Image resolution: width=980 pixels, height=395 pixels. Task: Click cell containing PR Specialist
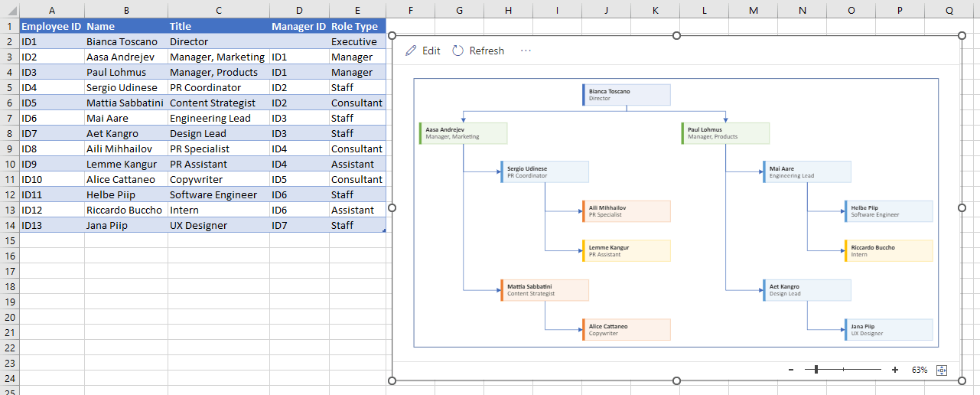(219, 149)
